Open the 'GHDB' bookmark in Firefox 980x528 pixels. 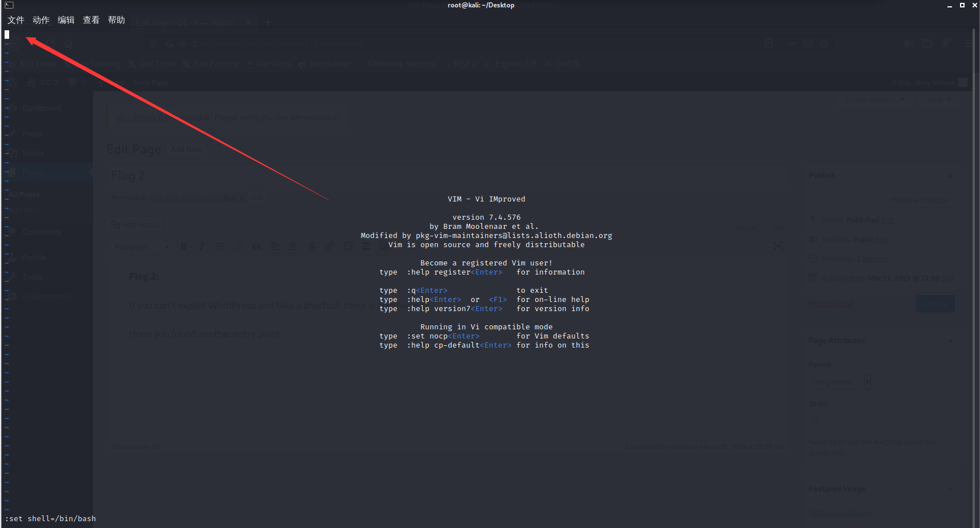click(x=562, y=64)
